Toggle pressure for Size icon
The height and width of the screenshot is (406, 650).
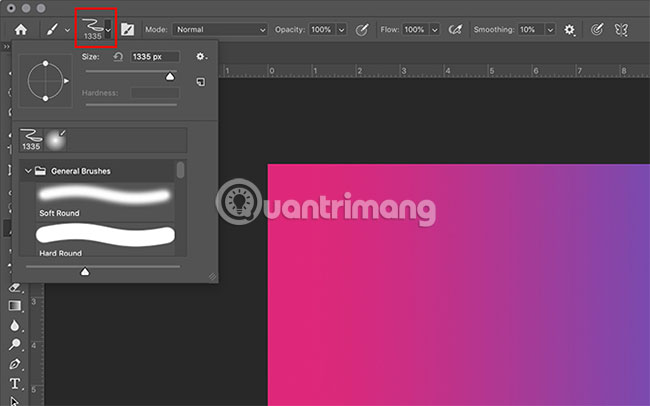[597, 29]
